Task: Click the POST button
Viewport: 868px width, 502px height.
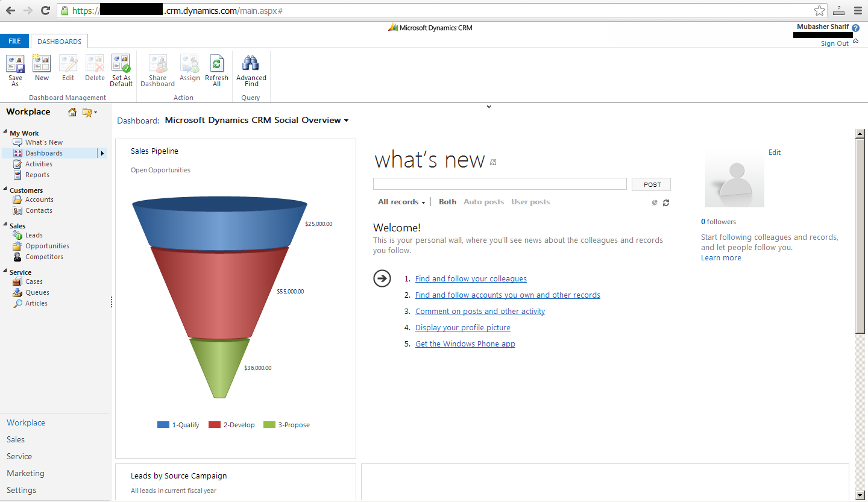Action: click(652, 184)
